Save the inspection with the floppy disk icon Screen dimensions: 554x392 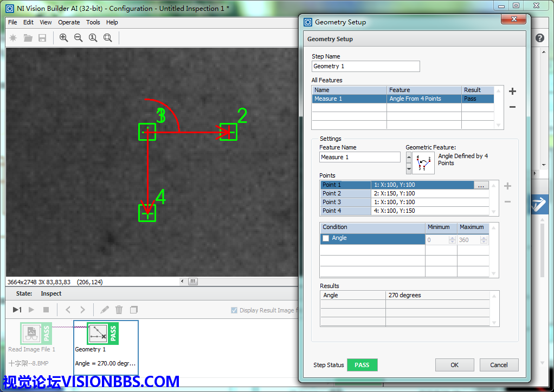coord(42,38)
